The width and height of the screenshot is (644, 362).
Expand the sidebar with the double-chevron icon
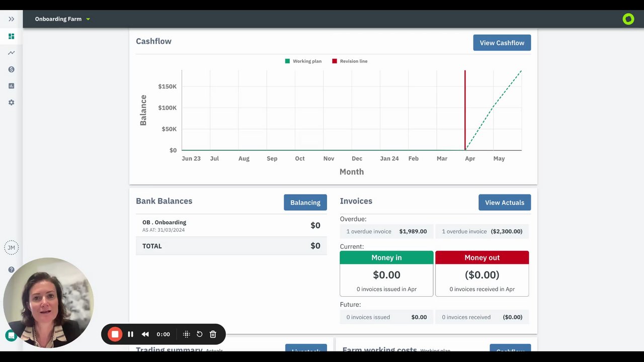click(x=11, y=19)
